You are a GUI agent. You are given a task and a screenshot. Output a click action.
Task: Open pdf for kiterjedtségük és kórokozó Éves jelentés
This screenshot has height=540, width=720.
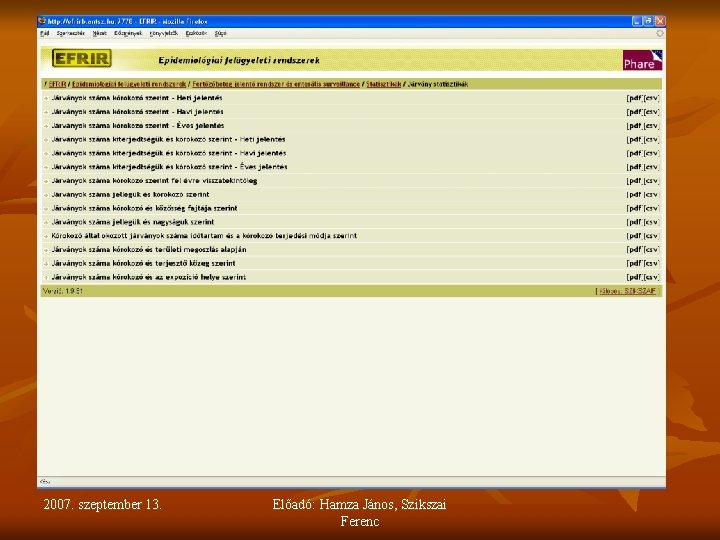[x=634, y=167]
